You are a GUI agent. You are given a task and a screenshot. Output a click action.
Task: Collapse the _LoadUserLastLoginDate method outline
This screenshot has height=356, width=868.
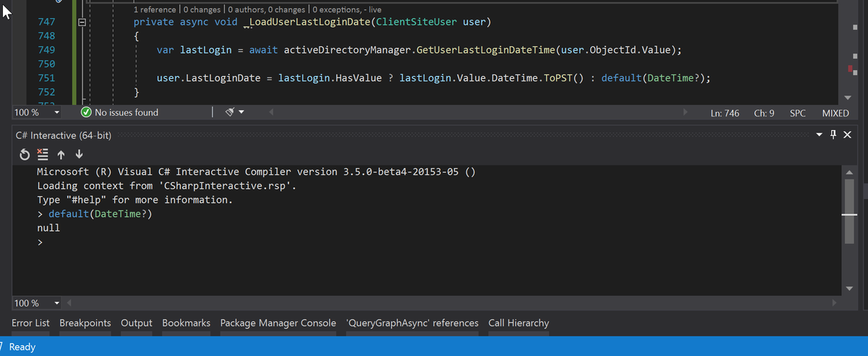pyautogui.click(x=82, y=23)
